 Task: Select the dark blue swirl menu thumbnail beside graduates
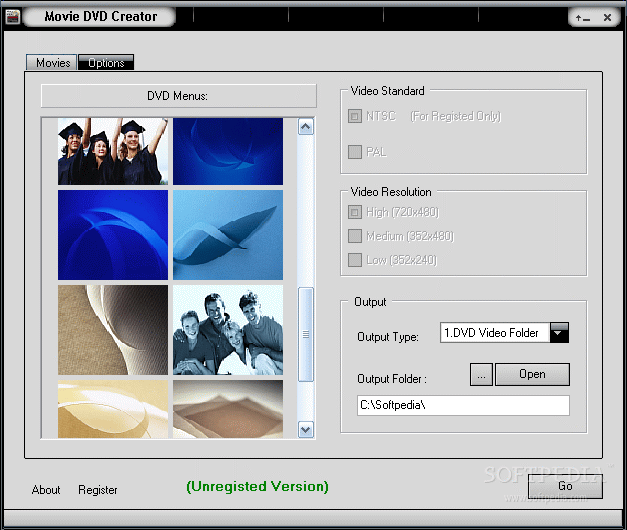click(x=228, y=151)
